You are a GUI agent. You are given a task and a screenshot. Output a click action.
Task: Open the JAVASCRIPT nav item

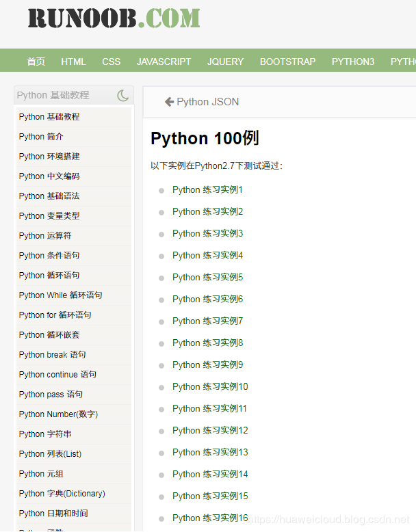164,62
